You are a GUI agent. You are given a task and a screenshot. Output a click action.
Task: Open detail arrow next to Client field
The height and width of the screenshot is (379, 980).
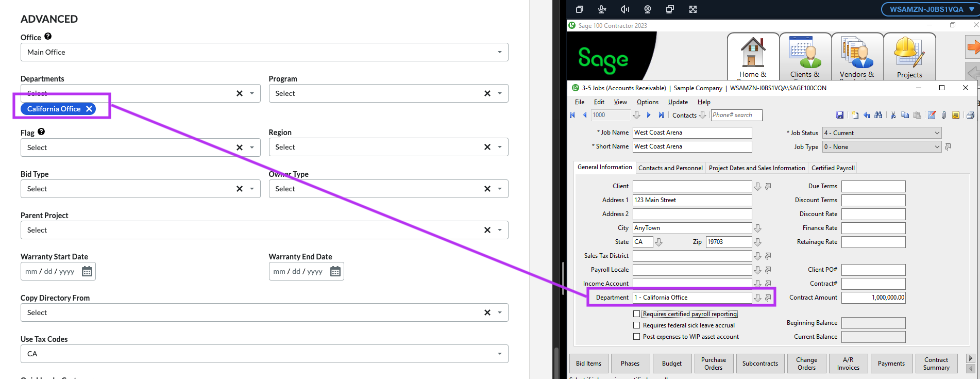(x=768, y=187)
